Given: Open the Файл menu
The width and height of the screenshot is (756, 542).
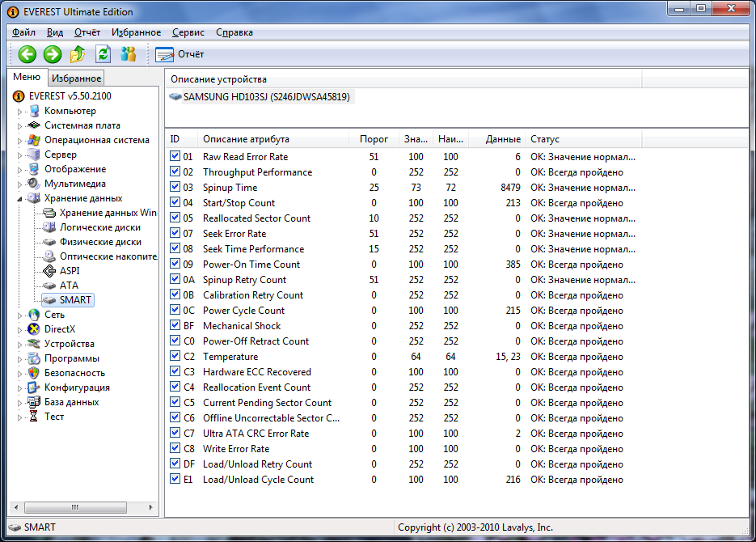Looking at the screenshot, I should (23, 32).
